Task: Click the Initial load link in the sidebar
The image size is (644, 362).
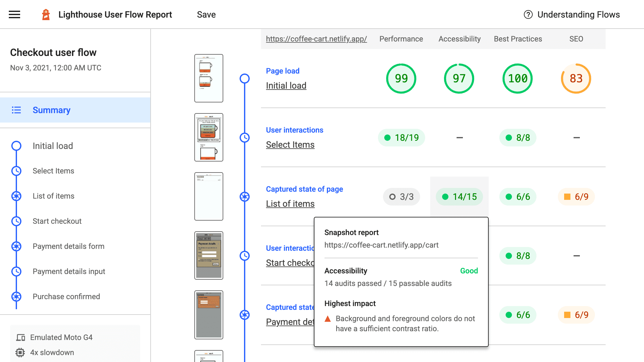Action: (53, 145)
